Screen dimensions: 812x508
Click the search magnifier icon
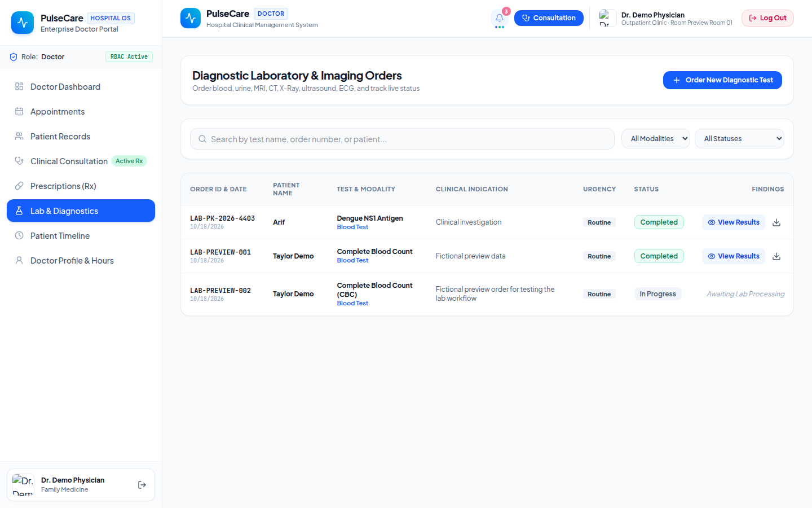click(202, 139)
